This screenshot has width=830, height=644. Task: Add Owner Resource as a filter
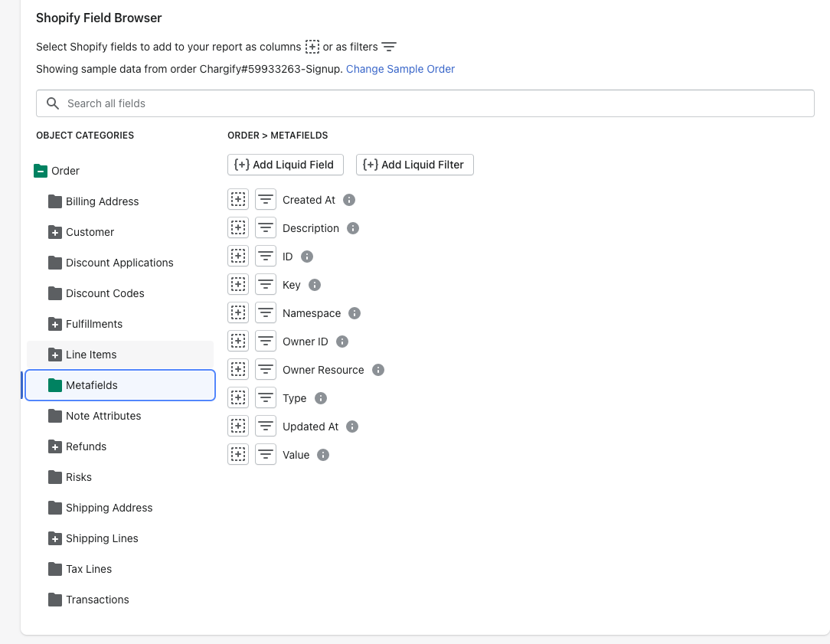[266, 369]
